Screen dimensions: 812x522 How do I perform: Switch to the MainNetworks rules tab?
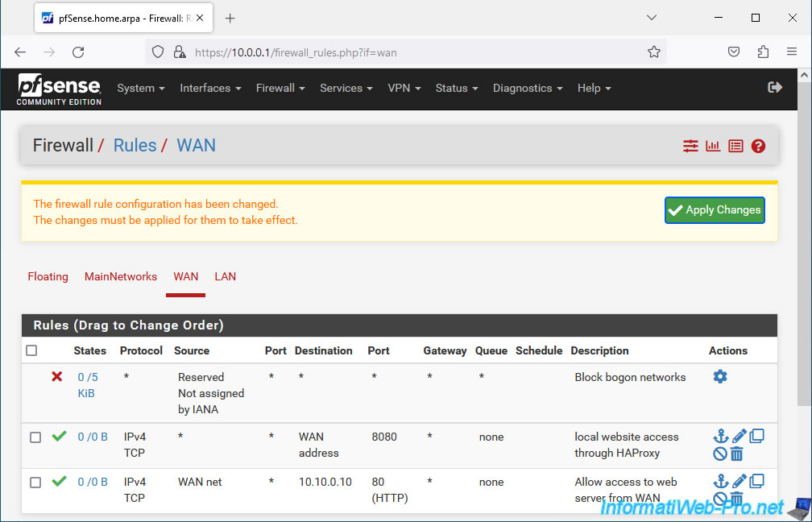pyautogui.click(x=121, y=276)
